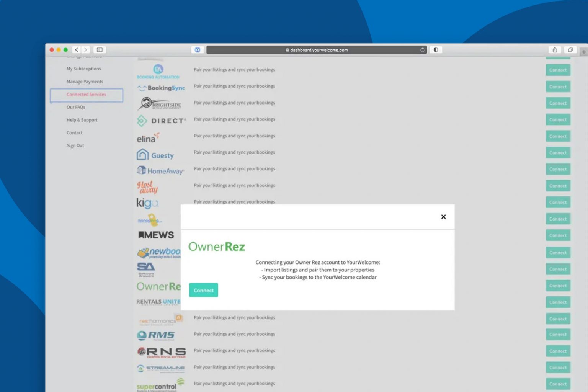Click the dashboard.yourwelcome.com address bar
Image resolution: width=588 pixels, height=392 pixels.
[317, 50]
